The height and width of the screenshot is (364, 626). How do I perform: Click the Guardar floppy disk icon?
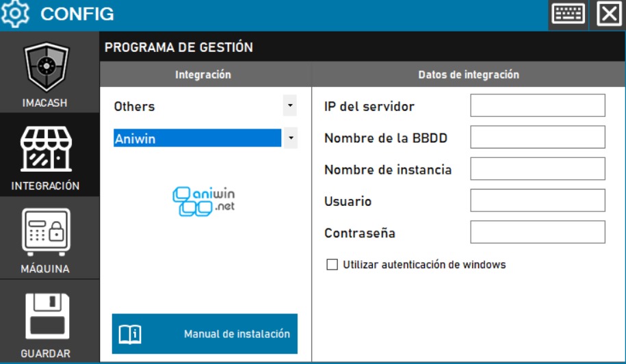click(x=45, y=317)
